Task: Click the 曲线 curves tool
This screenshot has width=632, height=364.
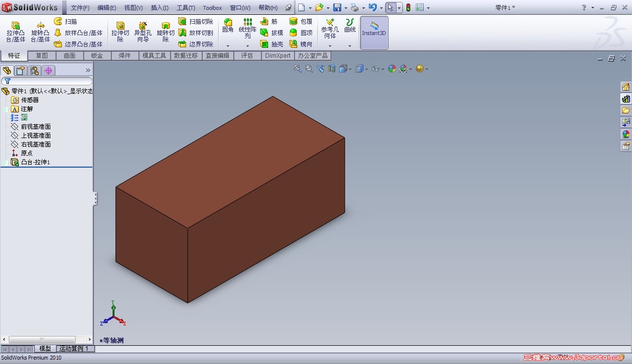Action: [350, 26]
